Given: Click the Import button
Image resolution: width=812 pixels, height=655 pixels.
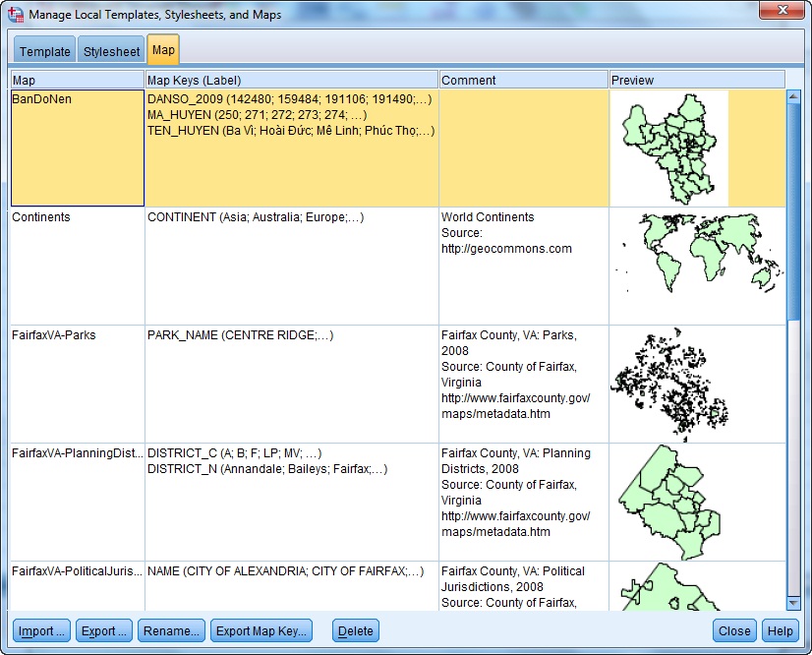Looking at the screenshot, I should coord(41,631).
